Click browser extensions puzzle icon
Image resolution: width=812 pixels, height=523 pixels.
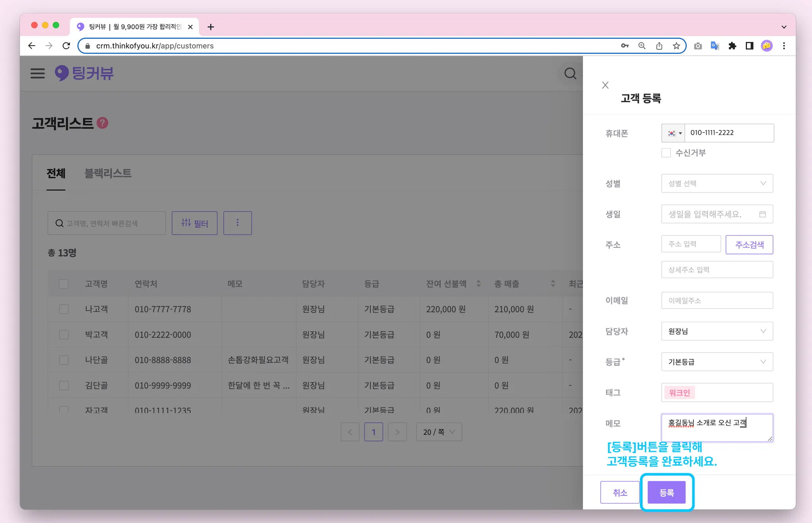[732, 46]
